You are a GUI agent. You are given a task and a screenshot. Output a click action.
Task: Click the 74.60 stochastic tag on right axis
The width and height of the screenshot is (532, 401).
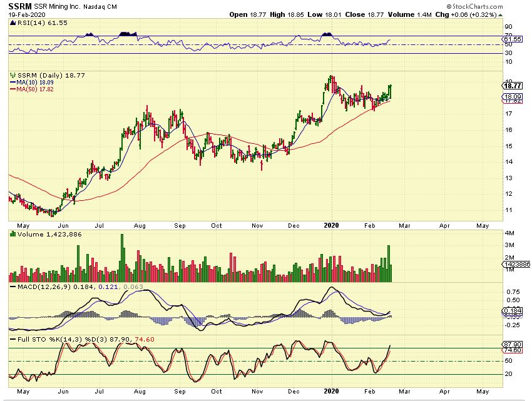[x=512, y=350]
